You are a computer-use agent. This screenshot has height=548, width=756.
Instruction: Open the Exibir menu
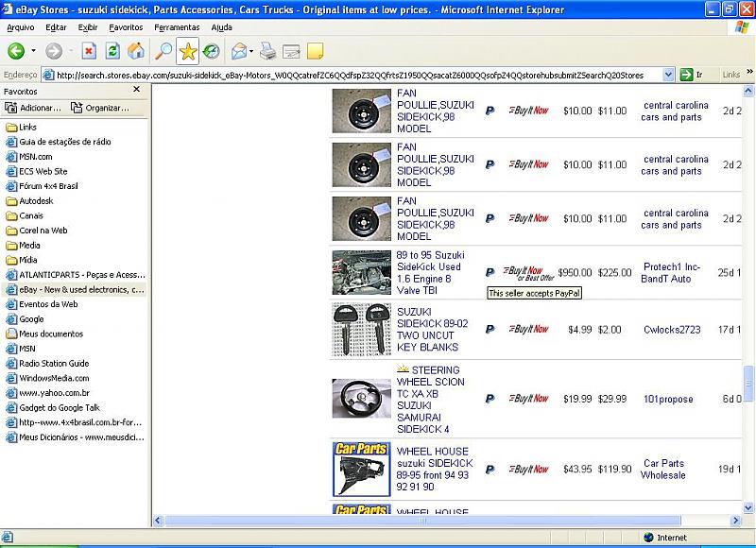point(88,27)
